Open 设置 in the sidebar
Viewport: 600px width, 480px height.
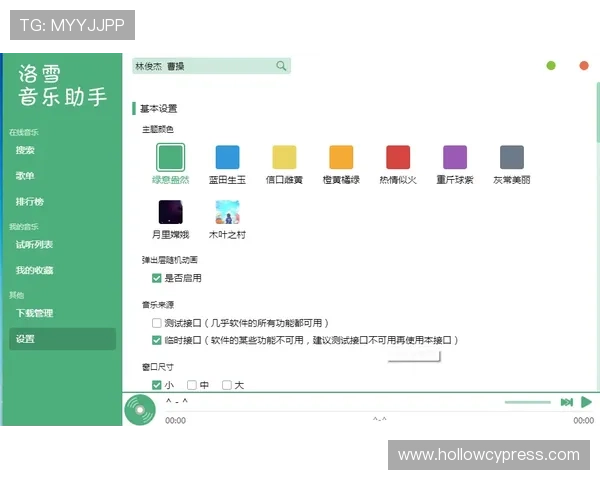point(62,339)
